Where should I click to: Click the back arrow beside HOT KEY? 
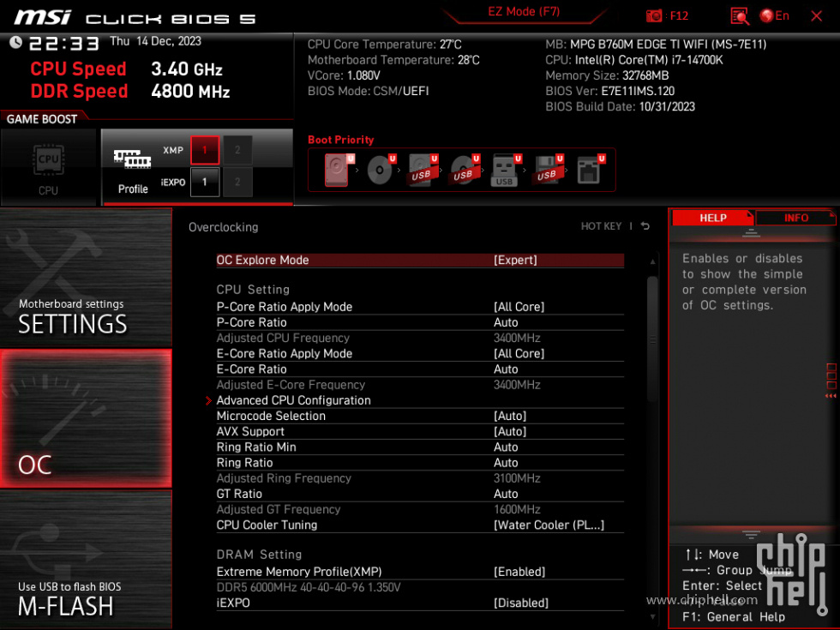tap(645, 226)
